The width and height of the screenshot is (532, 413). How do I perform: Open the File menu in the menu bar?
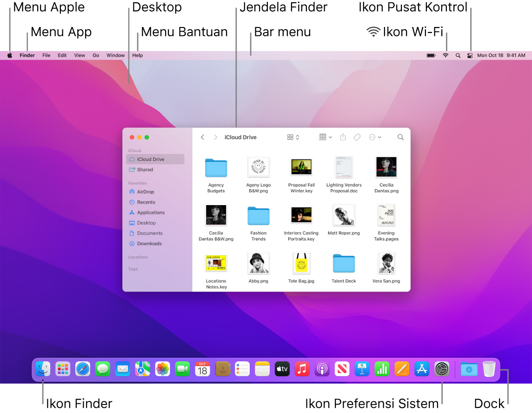[46, 55]
